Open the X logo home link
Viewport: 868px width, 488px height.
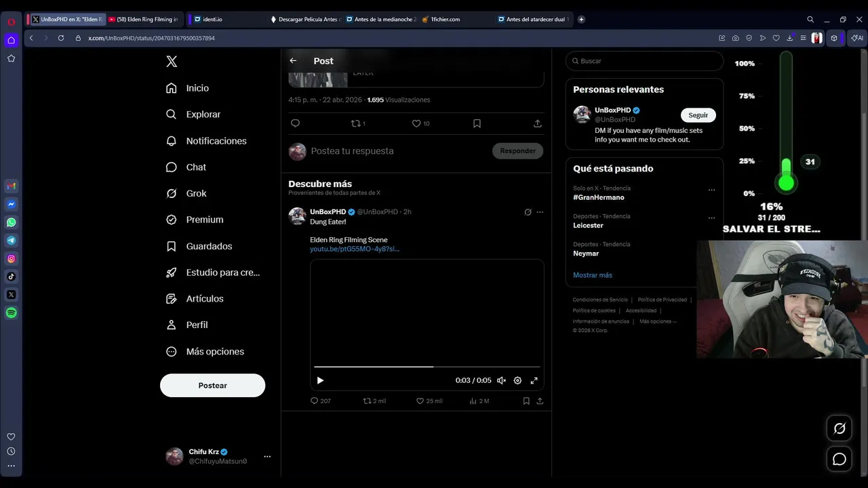pos(172,62)
